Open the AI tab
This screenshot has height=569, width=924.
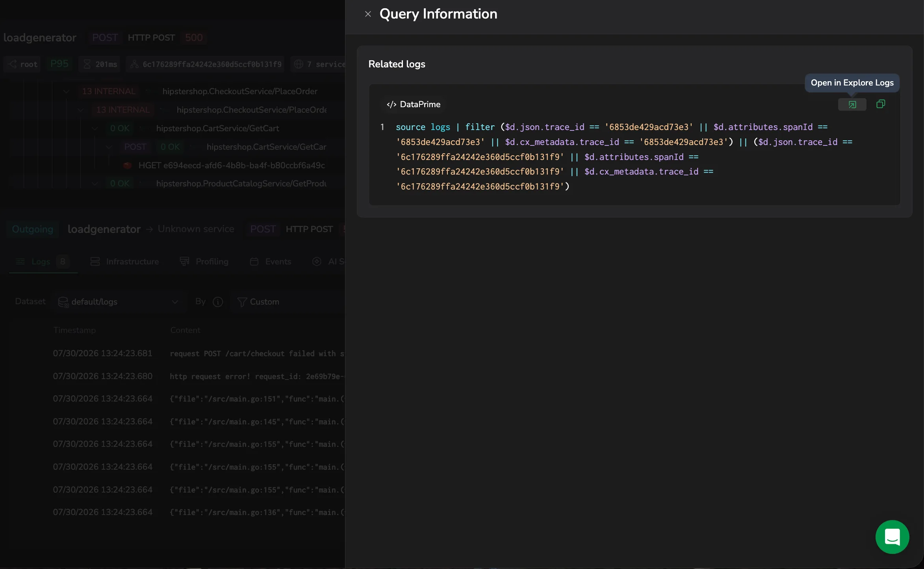[328, 262]
